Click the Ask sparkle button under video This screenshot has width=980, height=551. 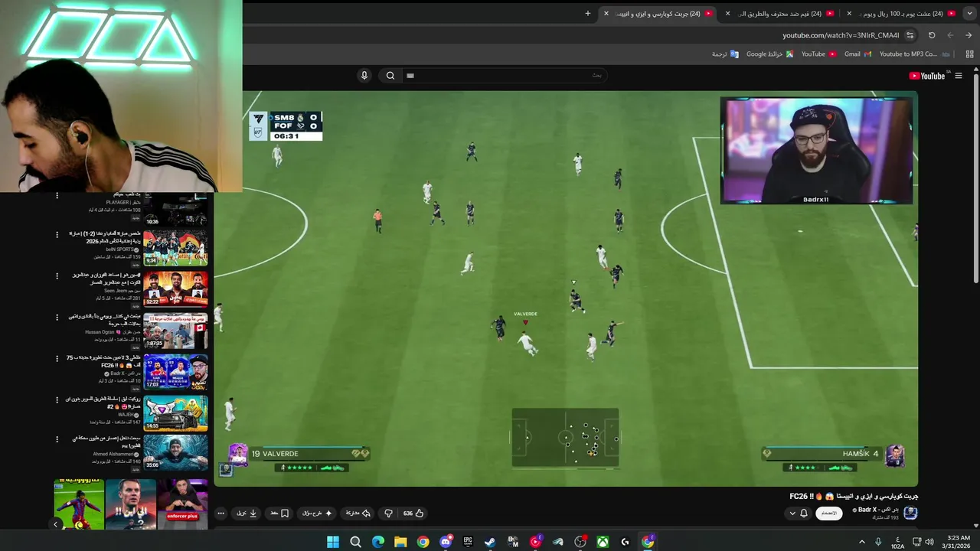[318, 514]
